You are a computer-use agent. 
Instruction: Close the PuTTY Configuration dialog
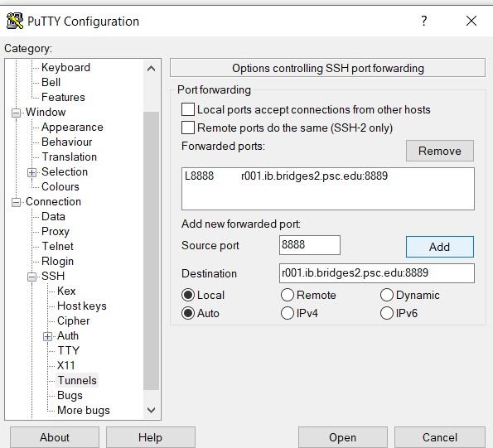(x=471, y=21)
